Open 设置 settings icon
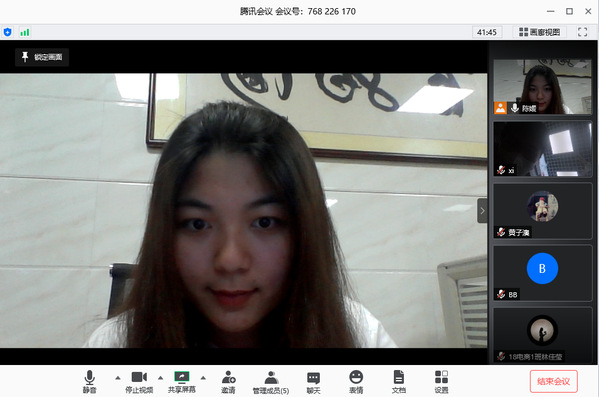 (x=441, y=382)
